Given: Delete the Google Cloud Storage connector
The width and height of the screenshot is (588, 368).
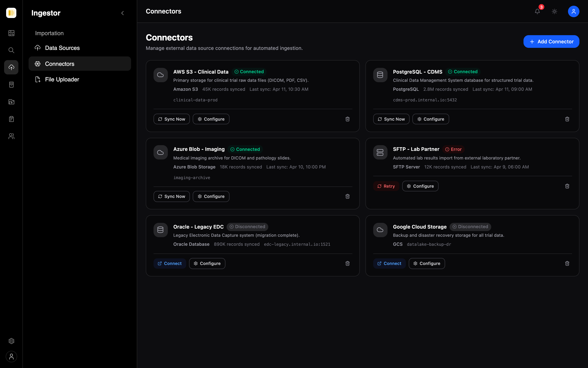Looking at the screenshot, I should click(567, 264).
